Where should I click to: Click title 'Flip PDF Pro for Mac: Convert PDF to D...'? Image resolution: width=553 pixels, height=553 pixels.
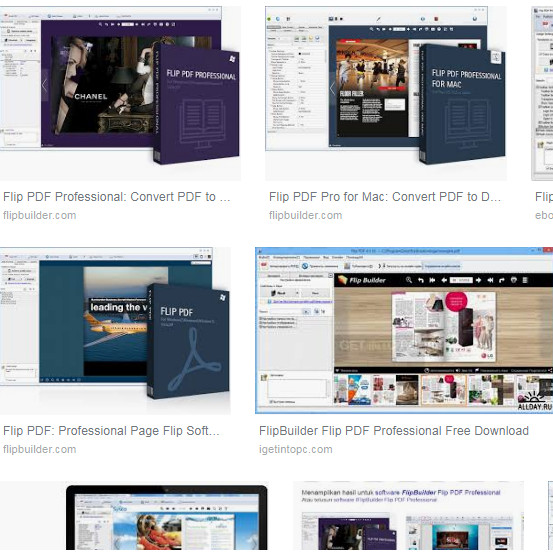click(385, 197)
